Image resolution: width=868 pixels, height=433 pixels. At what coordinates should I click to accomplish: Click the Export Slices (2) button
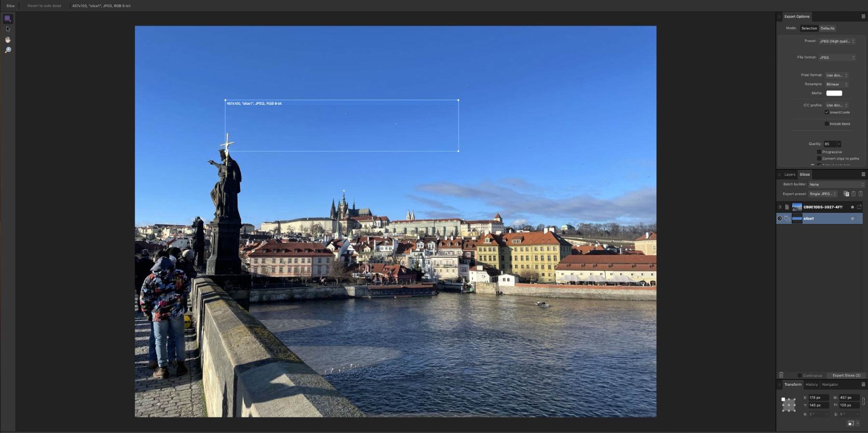[846, 376]
